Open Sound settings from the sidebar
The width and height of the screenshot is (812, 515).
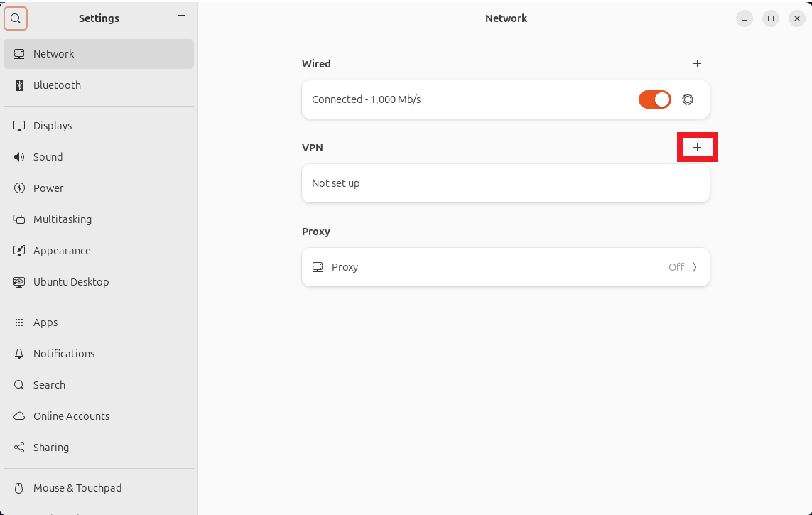click(18, 157)
